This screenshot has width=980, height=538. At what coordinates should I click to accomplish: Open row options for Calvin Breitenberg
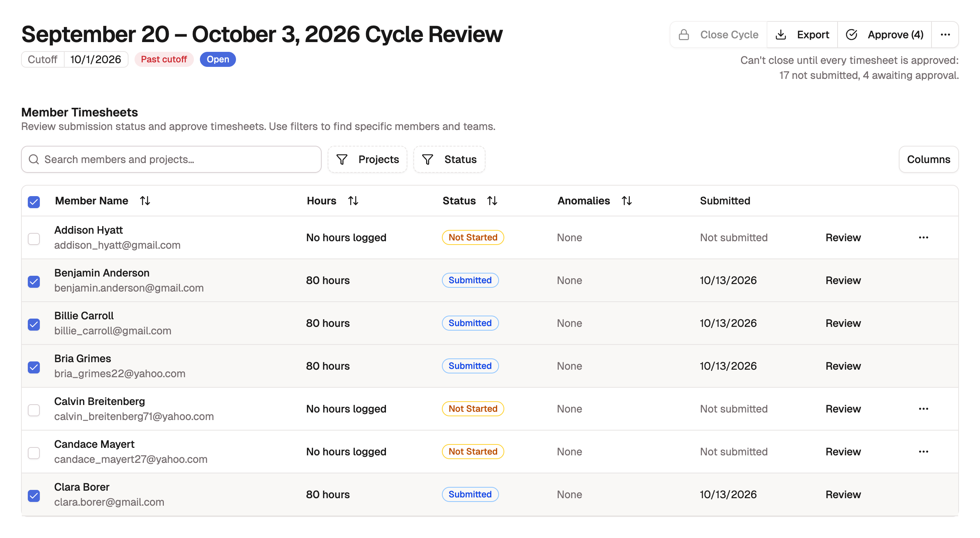pyautogui.click(x=923, y=409)
